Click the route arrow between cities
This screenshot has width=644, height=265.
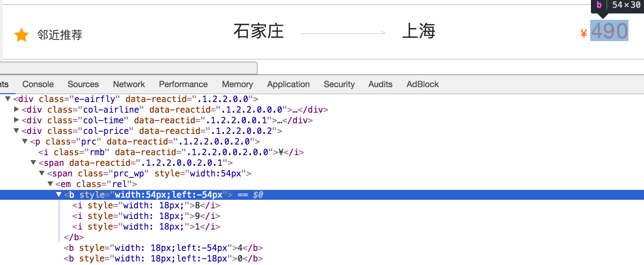343,33
